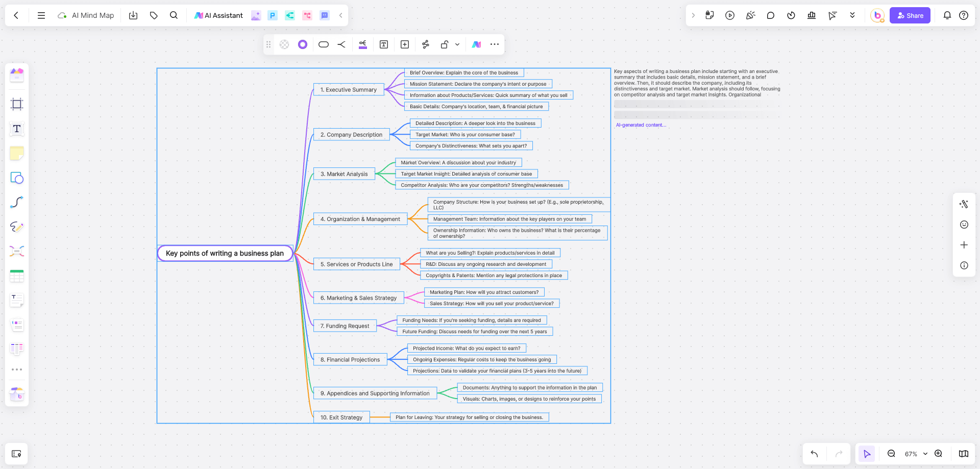980x469 pixels.
Task: Expand the top-right toolbar with the chevron
Action: click(693, 15)
